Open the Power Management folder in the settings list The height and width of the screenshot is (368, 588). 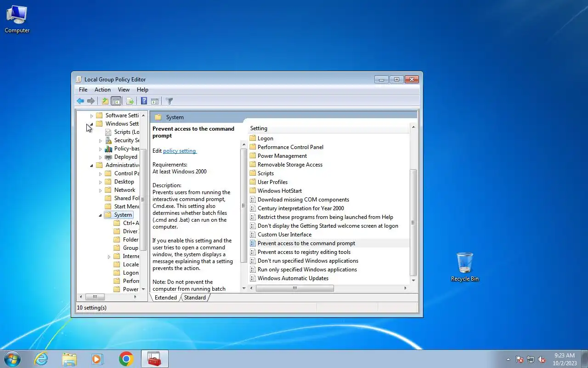coord(282,156)
